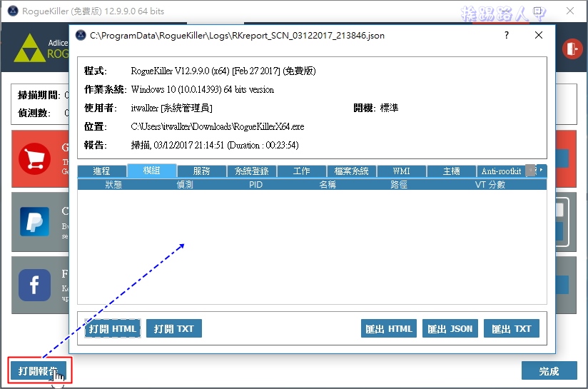This screenshot has width=588, height=389.
Task: Sort by the 路徑 column header
Action: point(398,185)
